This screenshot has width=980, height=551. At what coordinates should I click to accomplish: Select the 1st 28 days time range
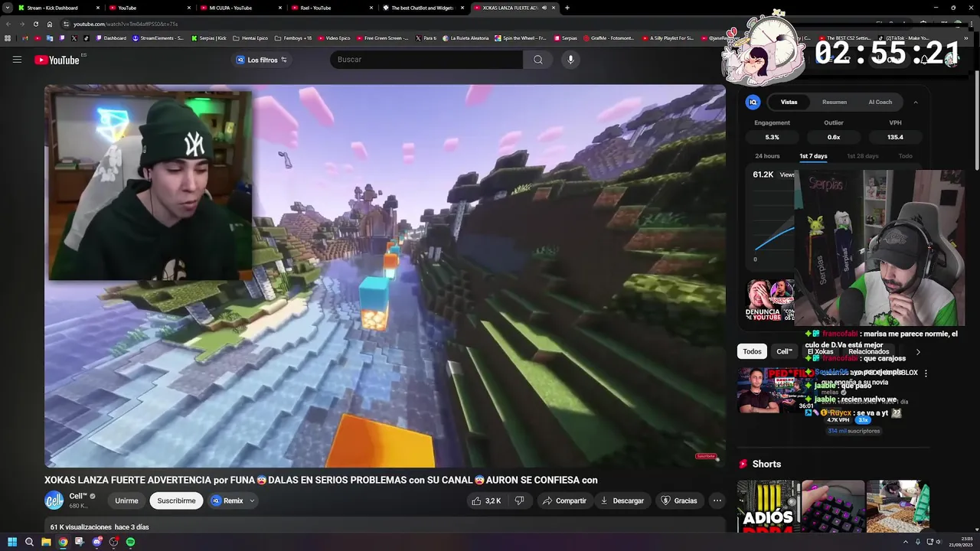coord(862,156)
